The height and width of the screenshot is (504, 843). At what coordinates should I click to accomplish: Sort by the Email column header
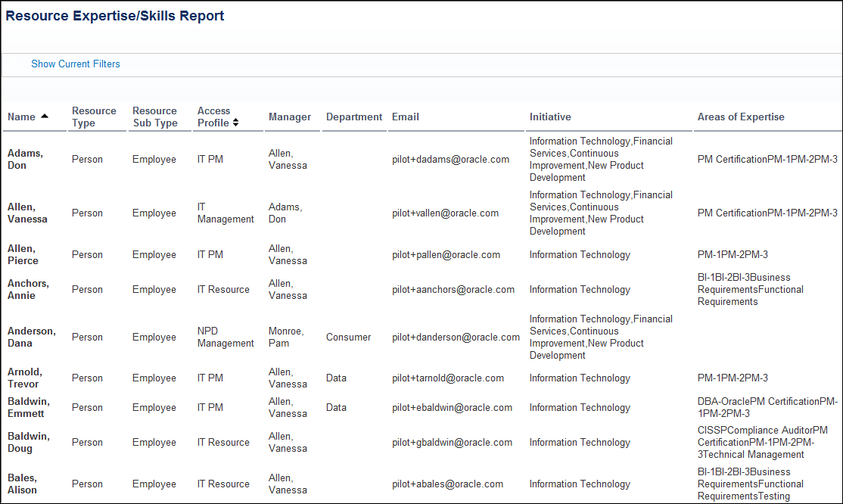(406, 117)
